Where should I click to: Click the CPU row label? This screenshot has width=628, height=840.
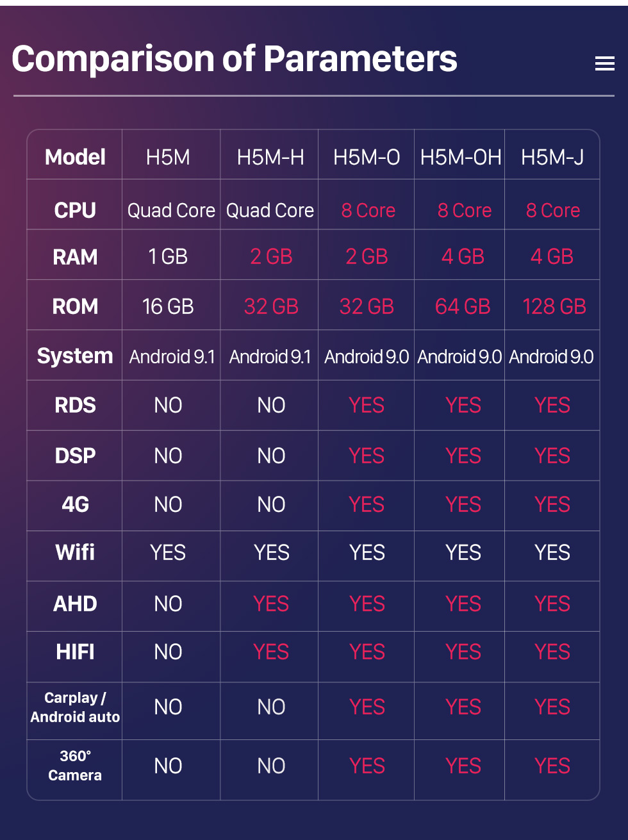click(75, 210)
